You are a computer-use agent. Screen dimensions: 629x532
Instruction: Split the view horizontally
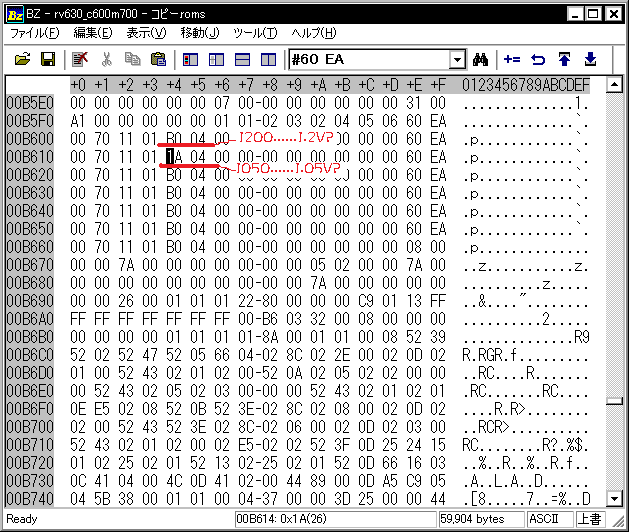(242, 59)
